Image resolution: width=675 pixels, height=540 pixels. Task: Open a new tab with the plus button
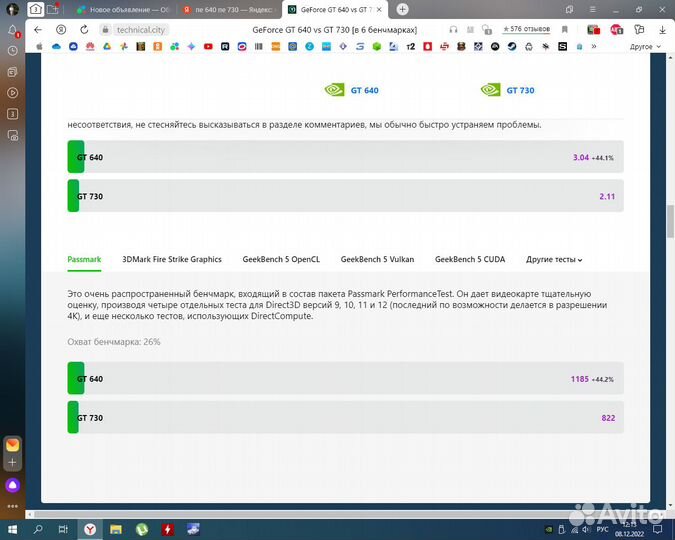tap(403, 9)
